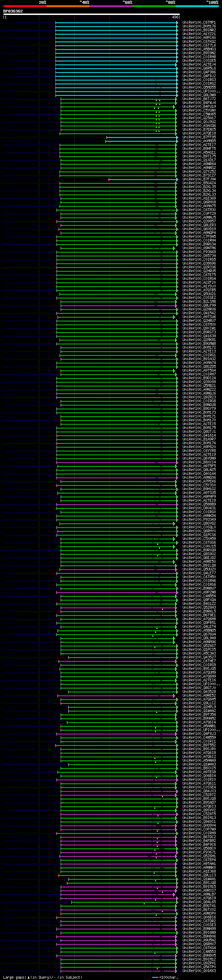This screenshot has width=222, height=980.
Task: Select hit UniRef100_A9NTM6
Action: pyautogui.click(x=199, y=248)
